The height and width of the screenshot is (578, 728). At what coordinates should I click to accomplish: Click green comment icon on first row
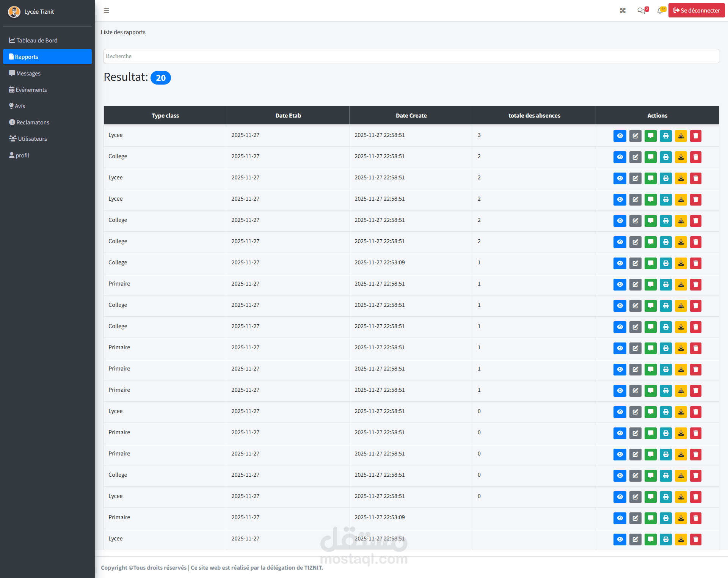pyautogui.click(x=650, y=136)
